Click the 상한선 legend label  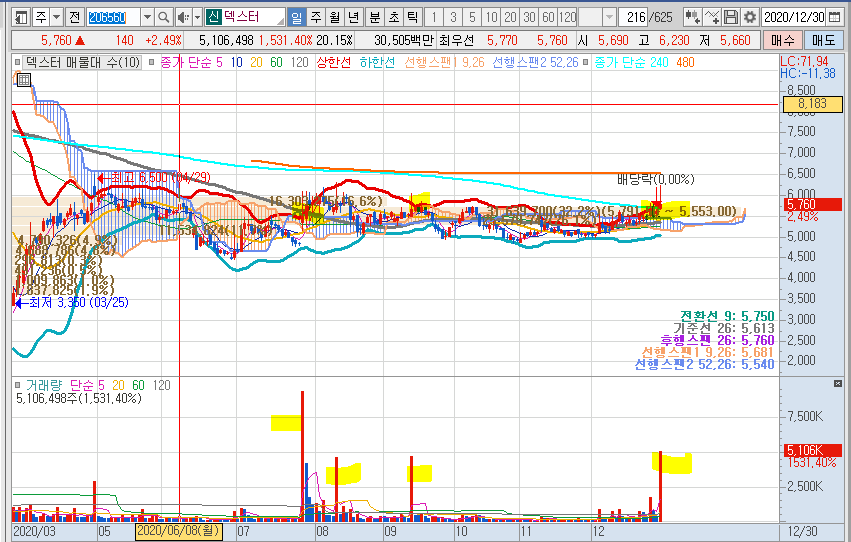[x=334, y=62]
